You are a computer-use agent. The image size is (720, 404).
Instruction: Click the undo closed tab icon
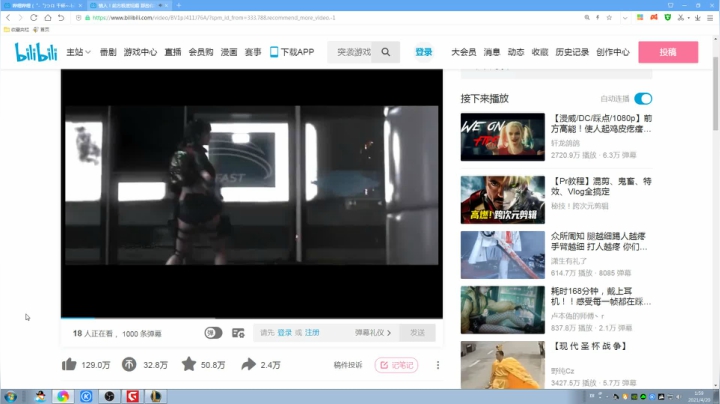click(x=61, y=17)
